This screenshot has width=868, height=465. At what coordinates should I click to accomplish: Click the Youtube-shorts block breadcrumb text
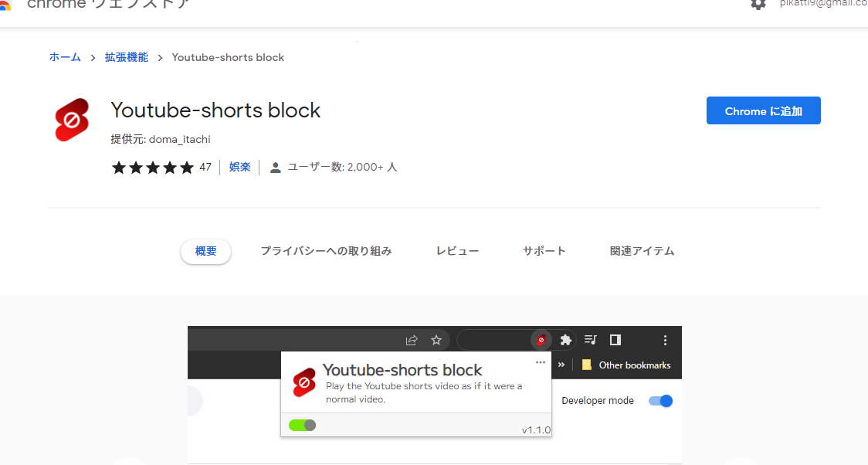point(228,58)
